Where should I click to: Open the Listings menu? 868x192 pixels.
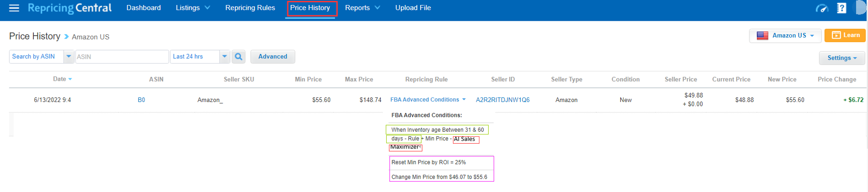pyautogui.click(x=193, y=8)
